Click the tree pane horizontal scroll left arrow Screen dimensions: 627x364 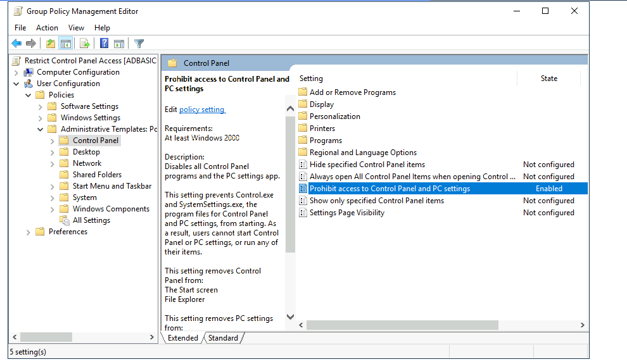pos(15,337)
